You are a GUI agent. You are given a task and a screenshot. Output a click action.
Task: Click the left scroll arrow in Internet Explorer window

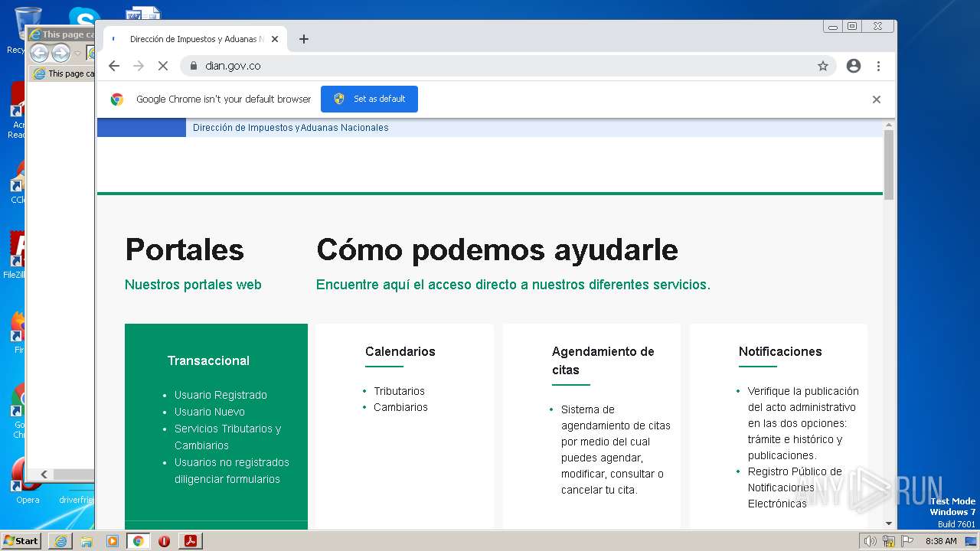point(44,474)
